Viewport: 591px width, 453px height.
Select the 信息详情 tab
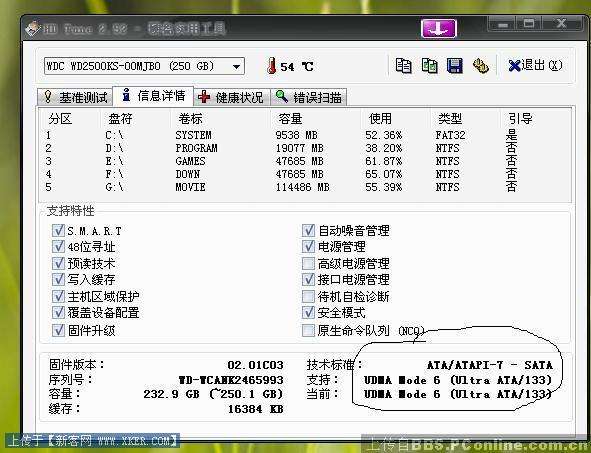(x=153, y=96)
